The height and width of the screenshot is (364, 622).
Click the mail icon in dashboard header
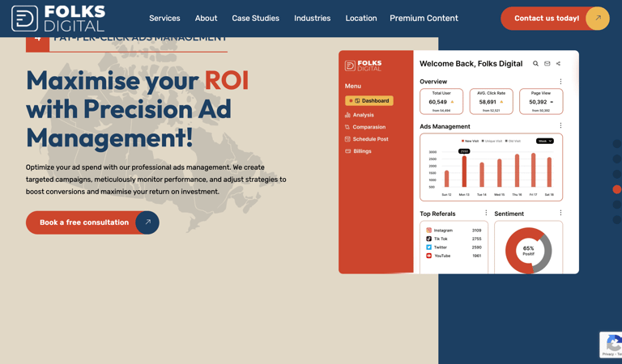click(547, 63)
